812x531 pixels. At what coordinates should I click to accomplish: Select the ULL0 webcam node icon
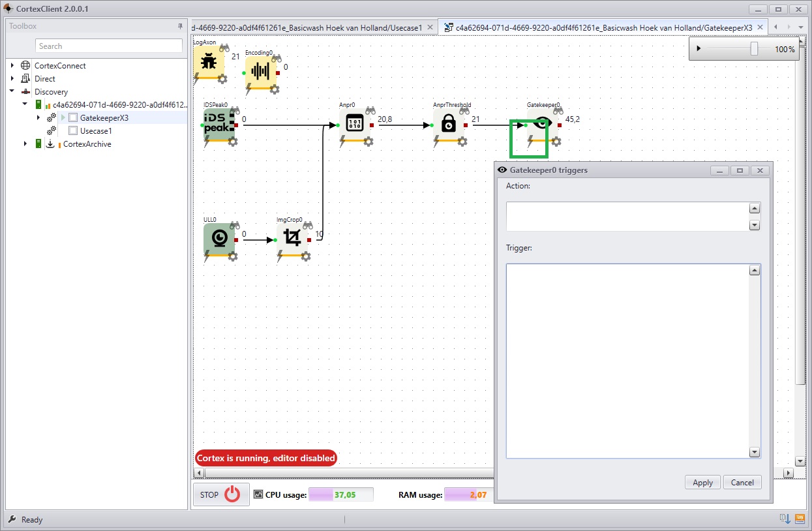click(218, 238)
